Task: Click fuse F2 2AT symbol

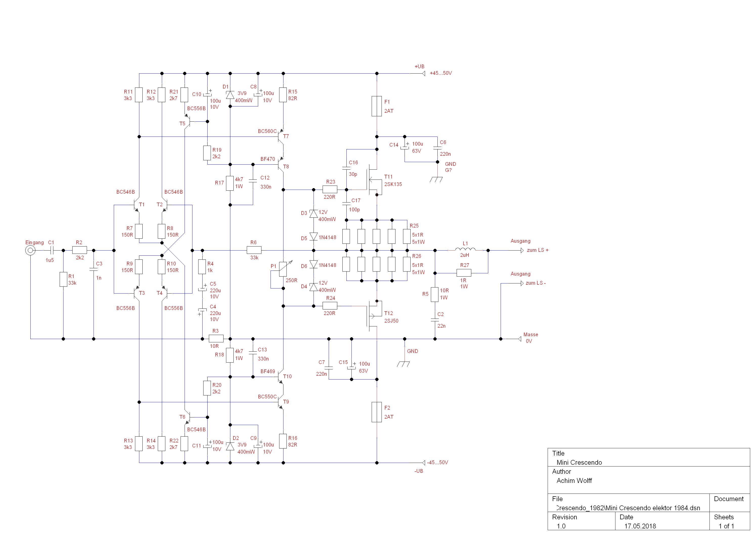Action: point(376,412)
